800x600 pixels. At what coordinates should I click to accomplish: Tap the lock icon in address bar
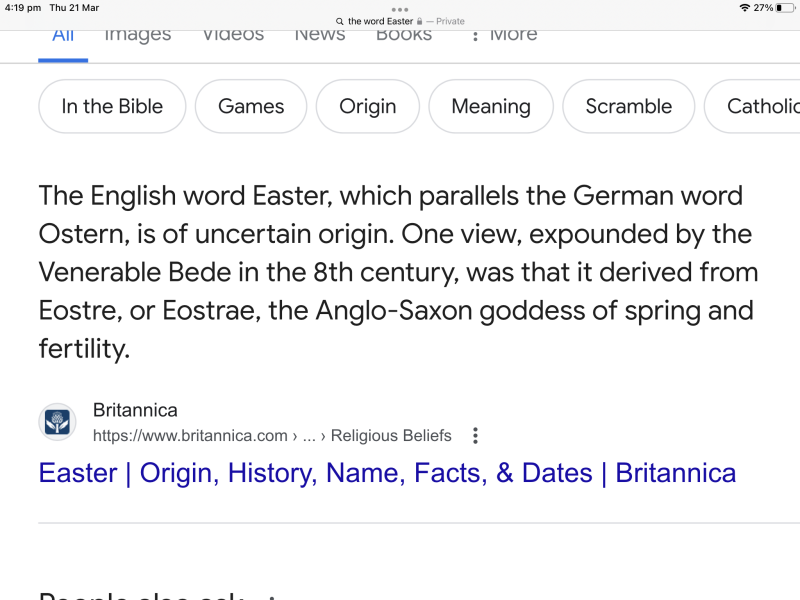coord(419,21)
